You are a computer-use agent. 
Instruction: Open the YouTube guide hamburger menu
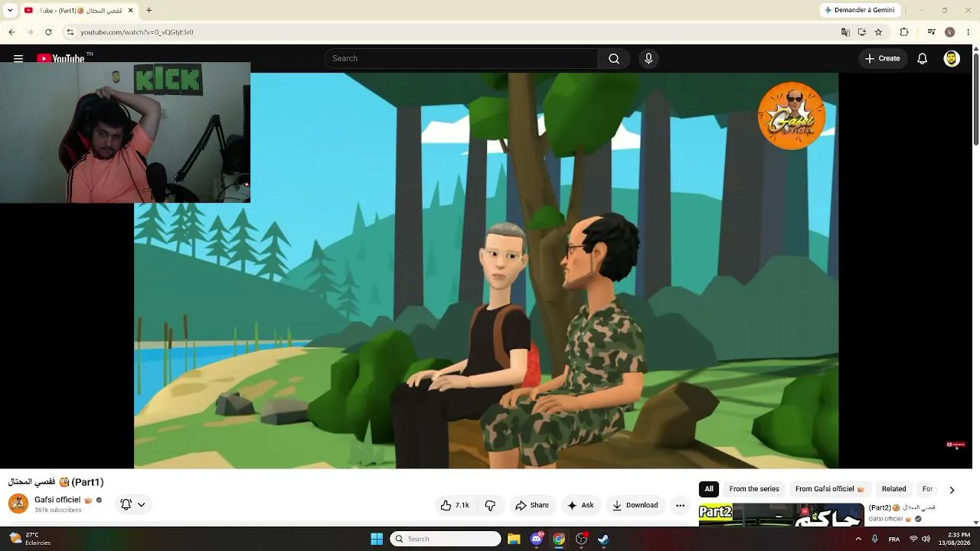tap(18, 58)
